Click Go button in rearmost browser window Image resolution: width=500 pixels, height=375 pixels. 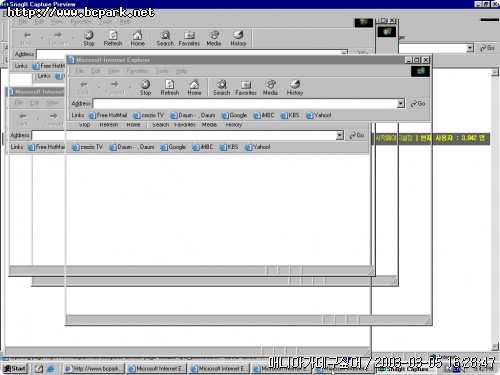[x=487, y=48]
